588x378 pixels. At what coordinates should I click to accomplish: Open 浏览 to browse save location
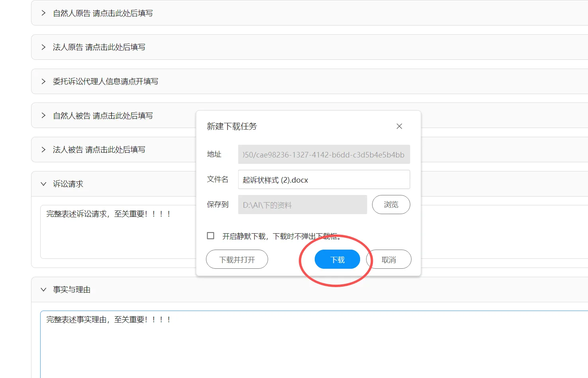391,205
